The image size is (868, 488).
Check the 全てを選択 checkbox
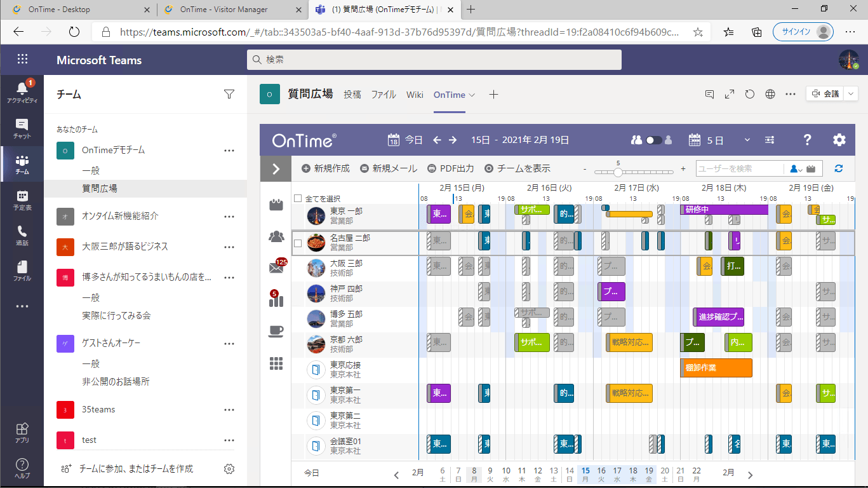point(297,198)
